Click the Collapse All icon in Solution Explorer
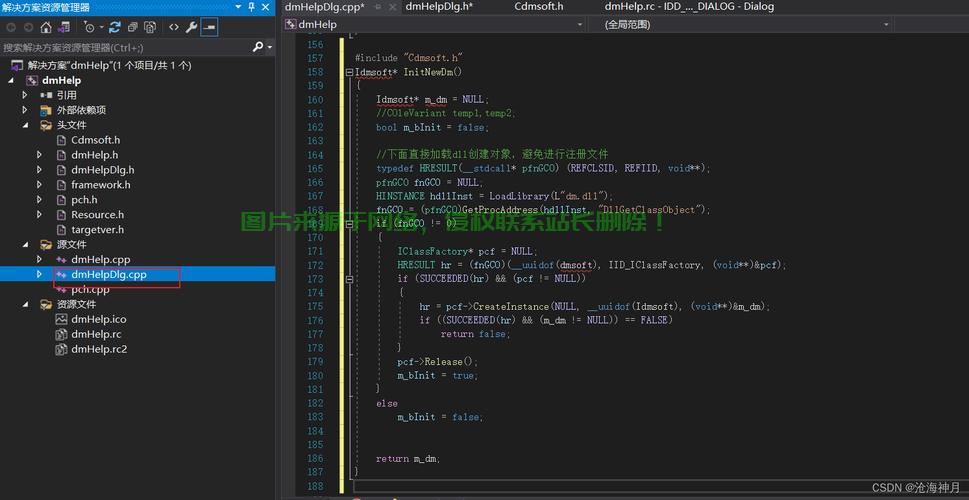 coord(131,27)
